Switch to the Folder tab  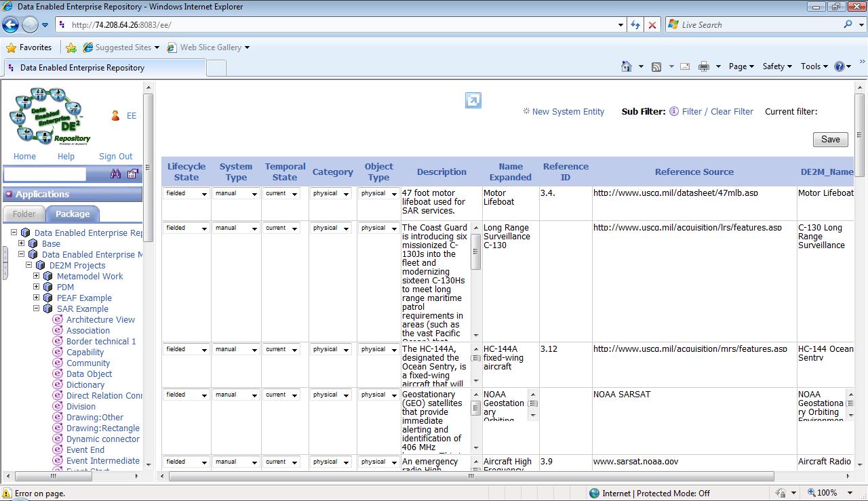[x=24, y=214]
